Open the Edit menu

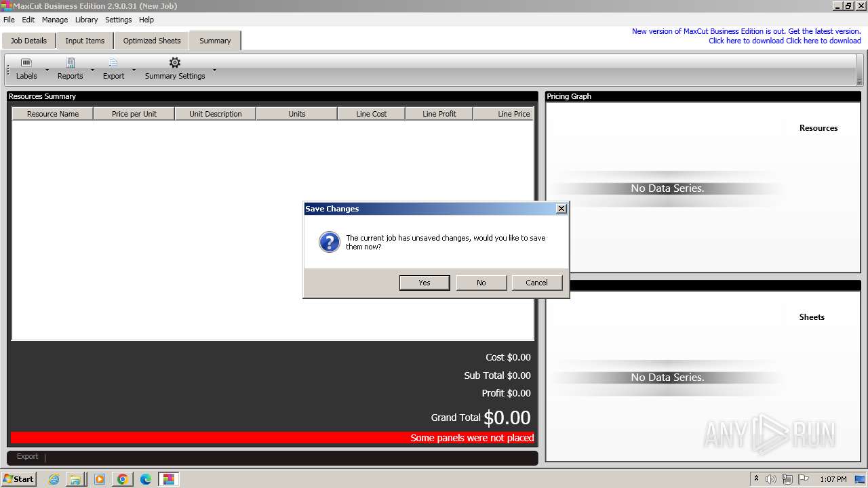point(28,20)
